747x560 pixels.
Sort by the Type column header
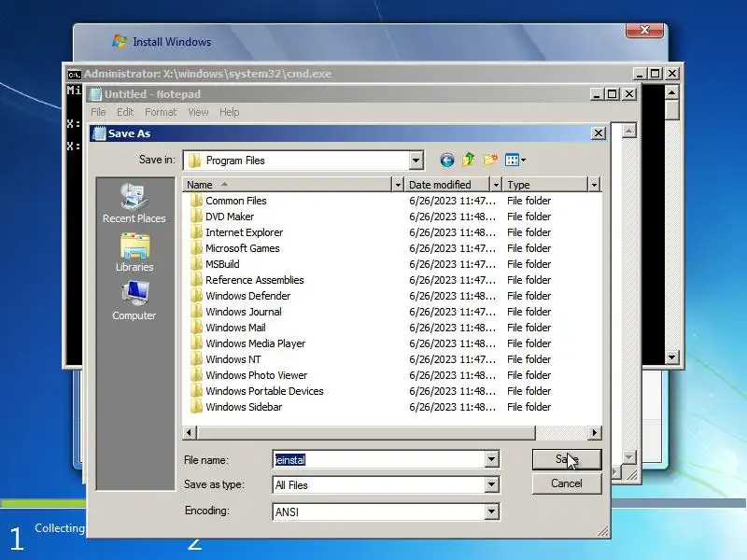545,185
